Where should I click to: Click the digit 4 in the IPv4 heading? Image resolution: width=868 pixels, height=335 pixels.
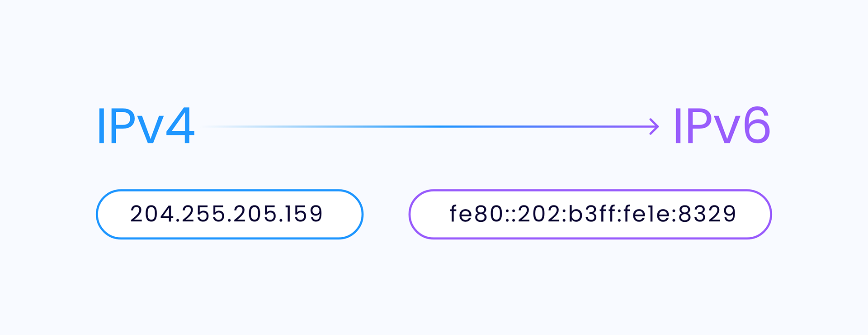(180, 126)
